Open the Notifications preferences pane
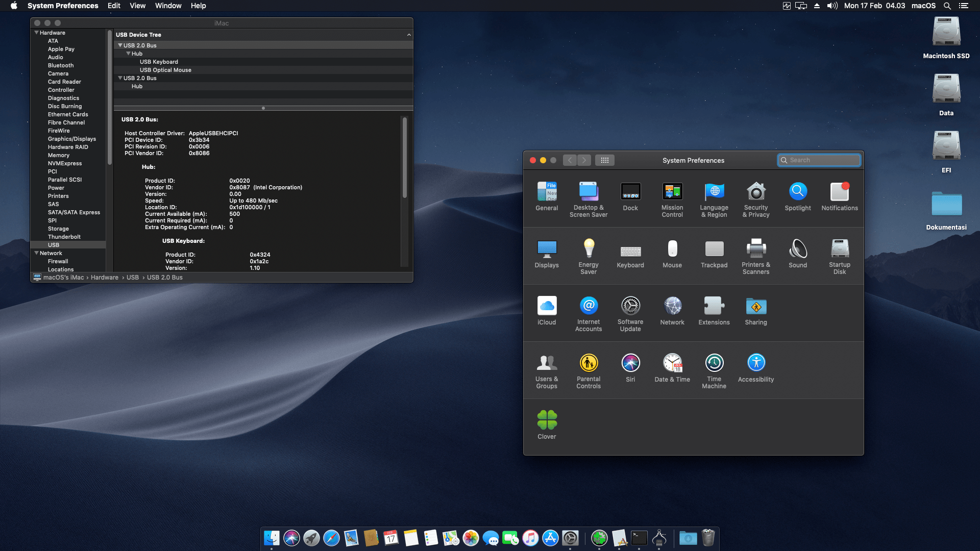 tap(839, 192)
